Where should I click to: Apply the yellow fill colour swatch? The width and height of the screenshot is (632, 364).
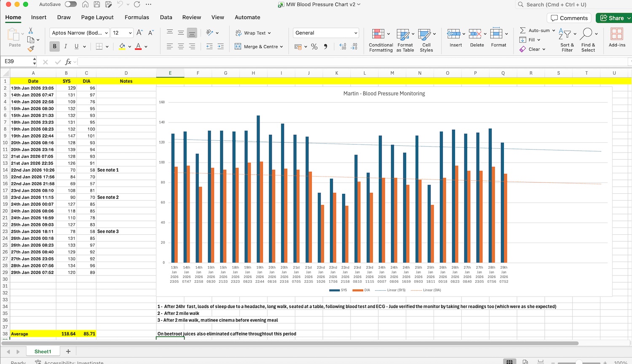coord(122,46)
